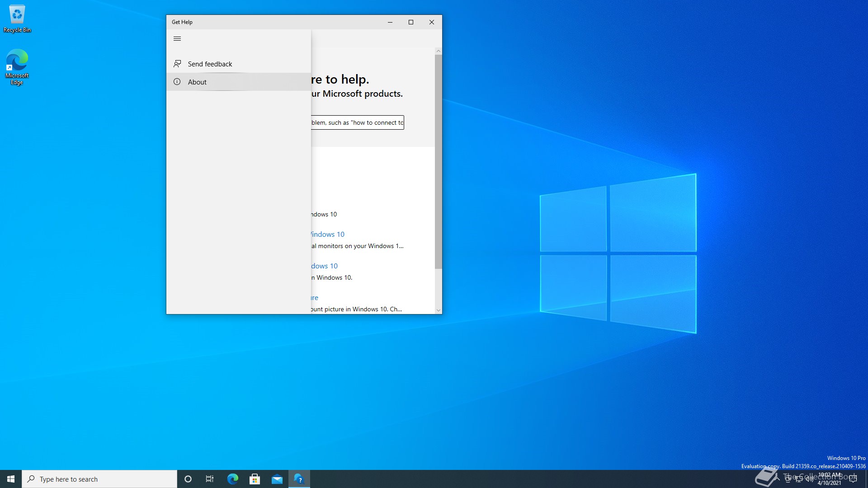
Task: Select the Recycle Bin desktop icon
Action: [x=17, y=19]
